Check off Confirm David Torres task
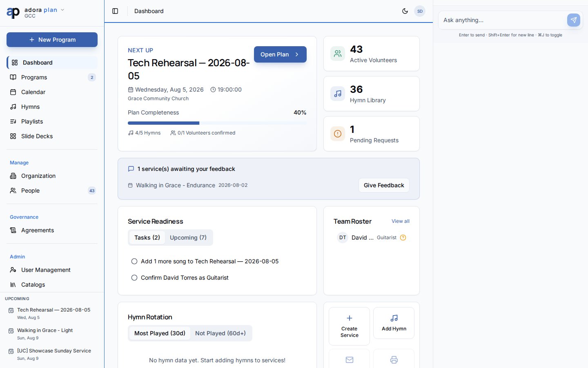 pos(134,278)
